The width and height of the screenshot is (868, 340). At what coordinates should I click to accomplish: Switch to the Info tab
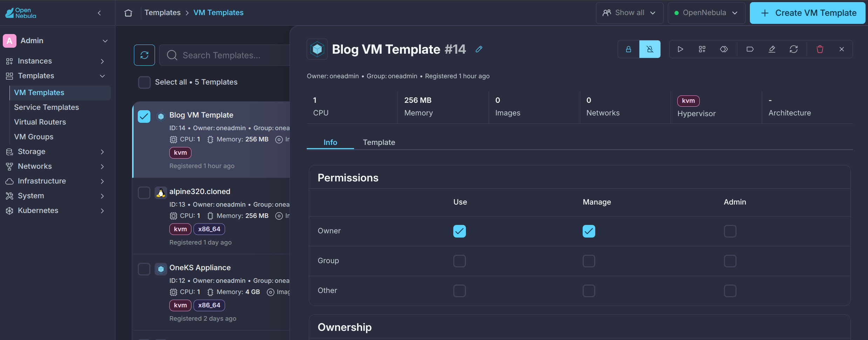(x=330, y=142)
